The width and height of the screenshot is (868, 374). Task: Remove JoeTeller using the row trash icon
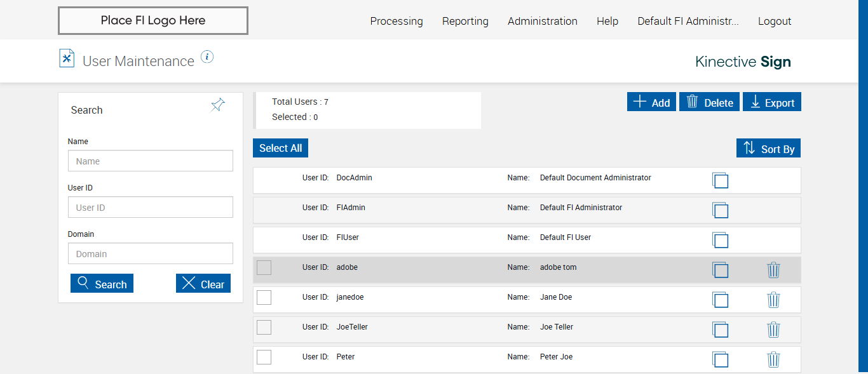click(x=773, y=330)
